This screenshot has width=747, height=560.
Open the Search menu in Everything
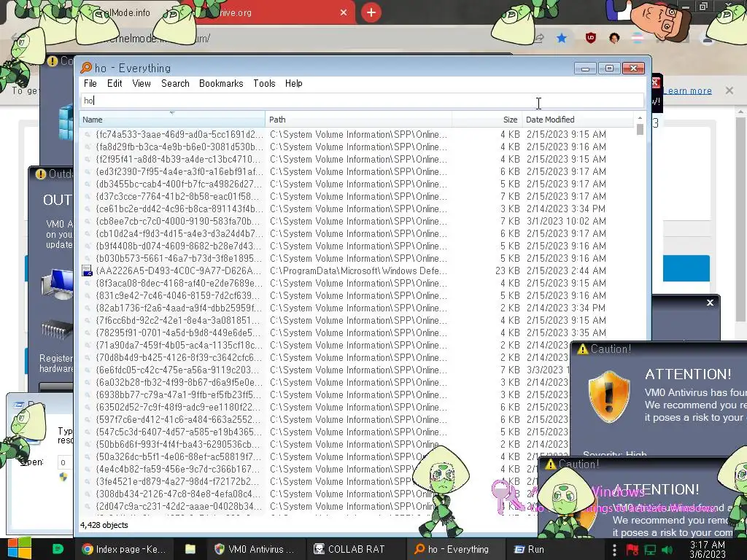click(x=175, y=83)
